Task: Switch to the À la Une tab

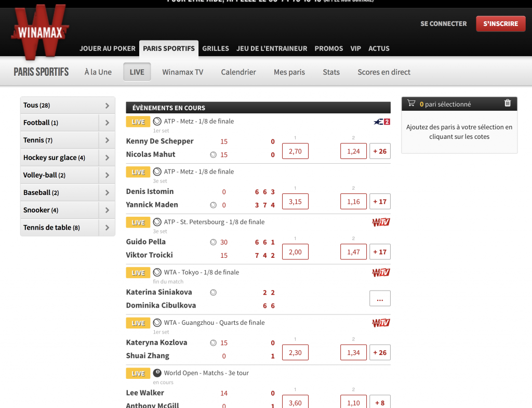Action: pyautogui.click(x=98, y=72)
